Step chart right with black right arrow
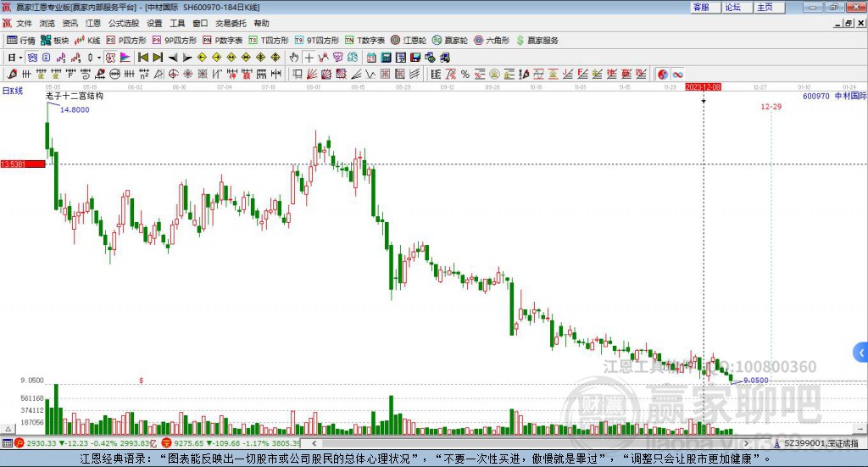This screenshot has width=868, height=467. point(187,58)
